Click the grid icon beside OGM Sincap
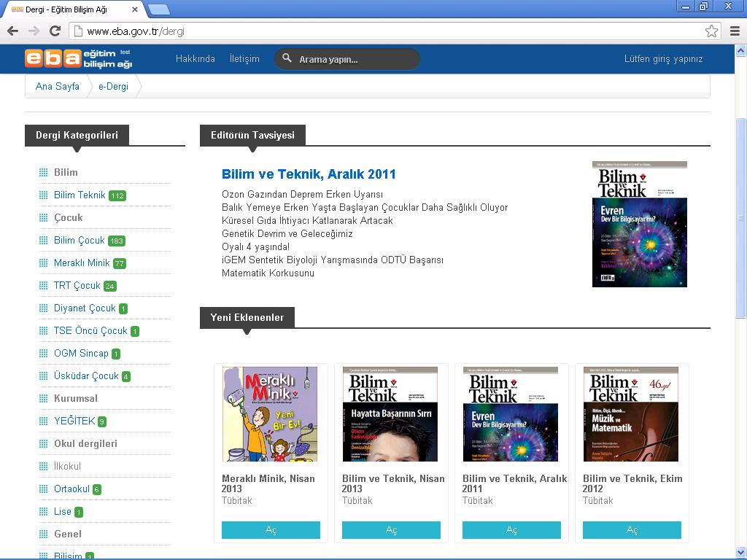Image resolution: width=747 pixels, height=560 pixels. (43, 354)
